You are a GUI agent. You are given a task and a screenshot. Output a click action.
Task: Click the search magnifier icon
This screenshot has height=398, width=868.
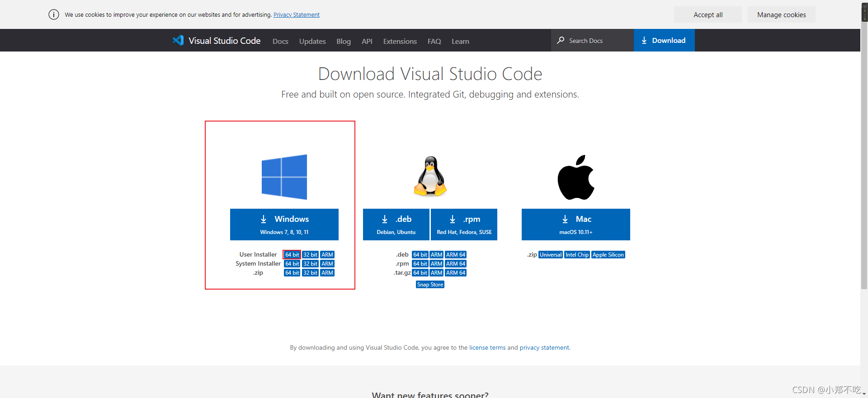coord(561,40)
